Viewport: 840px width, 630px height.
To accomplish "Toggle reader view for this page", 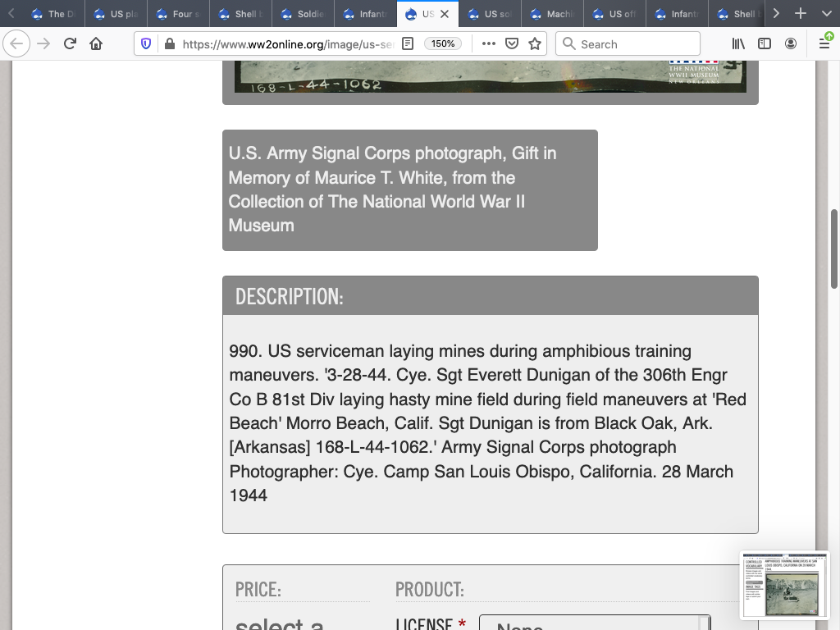I will click(408, 43).
